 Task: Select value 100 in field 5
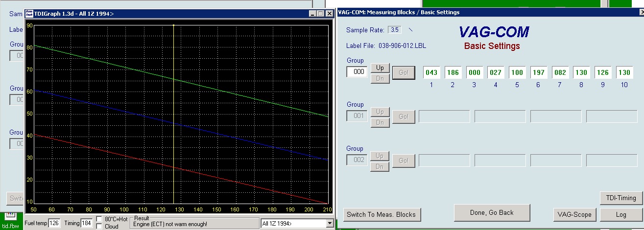point(517,72)
